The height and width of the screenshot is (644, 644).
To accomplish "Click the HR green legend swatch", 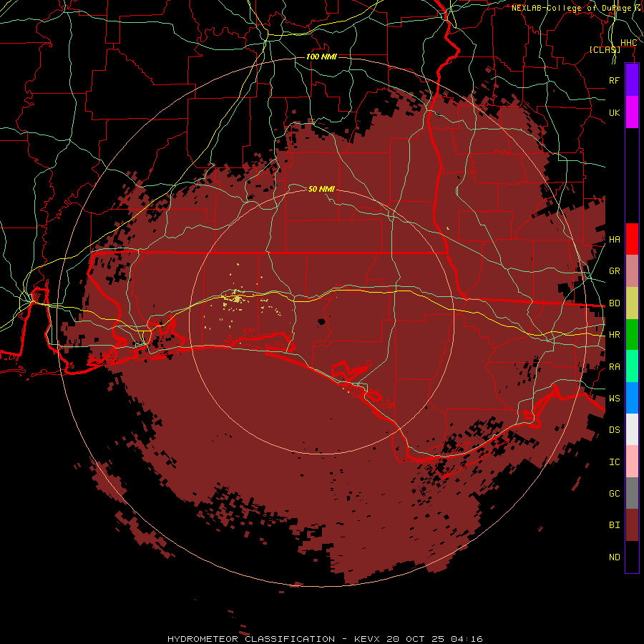I will click(x=632, y=335).
